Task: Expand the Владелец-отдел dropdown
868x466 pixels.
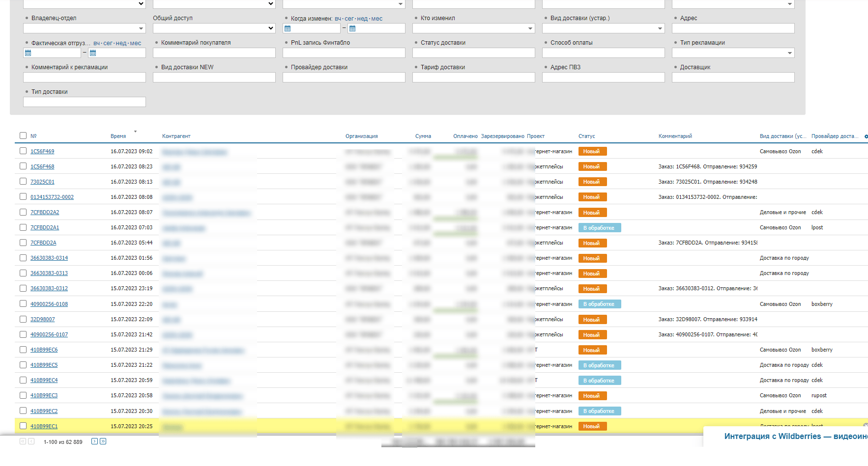Action: 141,28
